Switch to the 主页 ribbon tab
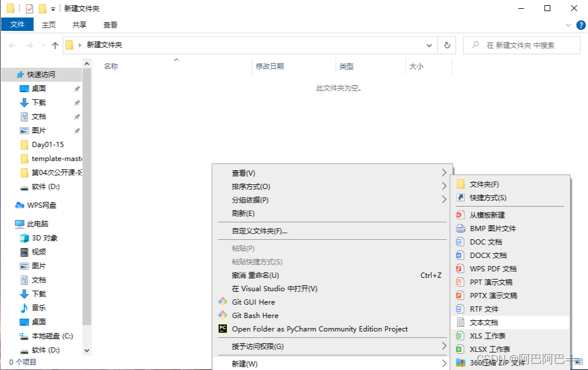Viewport: 588px width, 370px height. pos(49,25)
